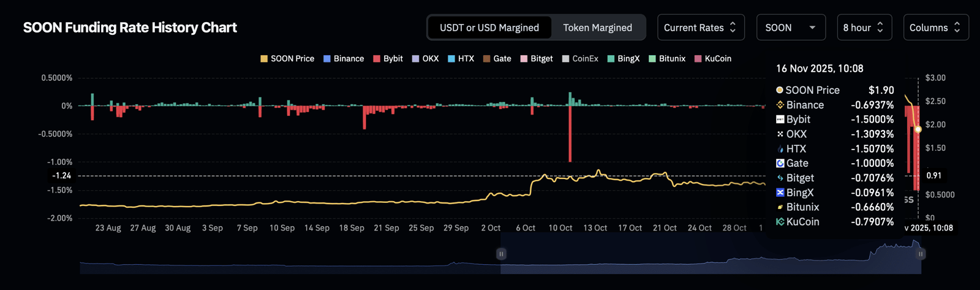Image resolution: width=980 pixels, height=290 pixels.
Task: Click the $3.00 price axis label
Action: 935,78
